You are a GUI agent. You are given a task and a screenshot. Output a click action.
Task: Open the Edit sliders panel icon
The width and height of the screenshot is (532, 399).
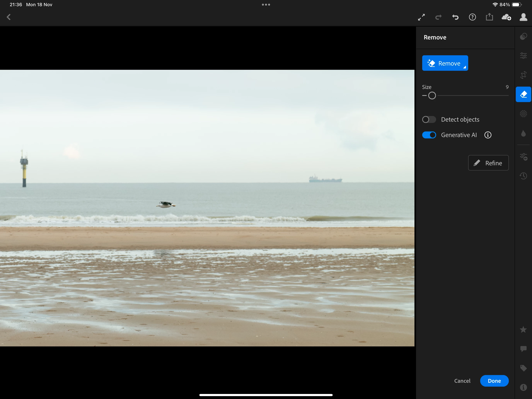pos(523,55)
